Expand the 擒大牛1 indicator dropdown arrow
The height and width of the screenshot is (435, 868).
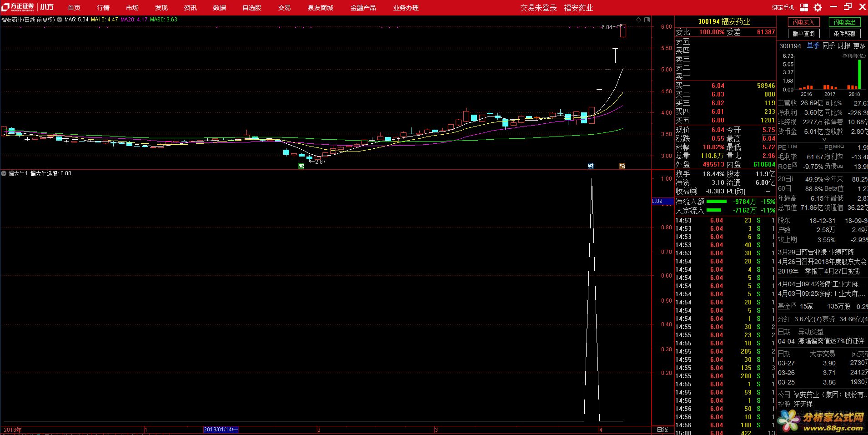pyautogui.click(x=4, y=173)
